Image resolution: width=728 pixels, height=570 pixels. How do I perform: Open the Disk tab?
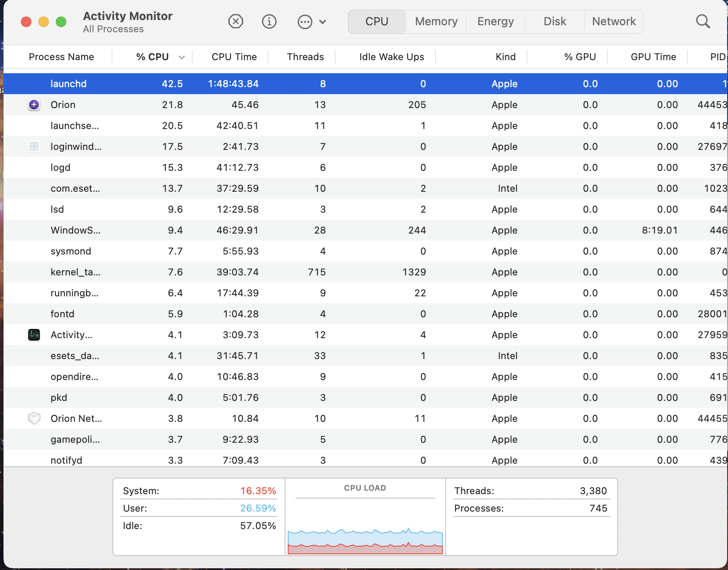555,21
